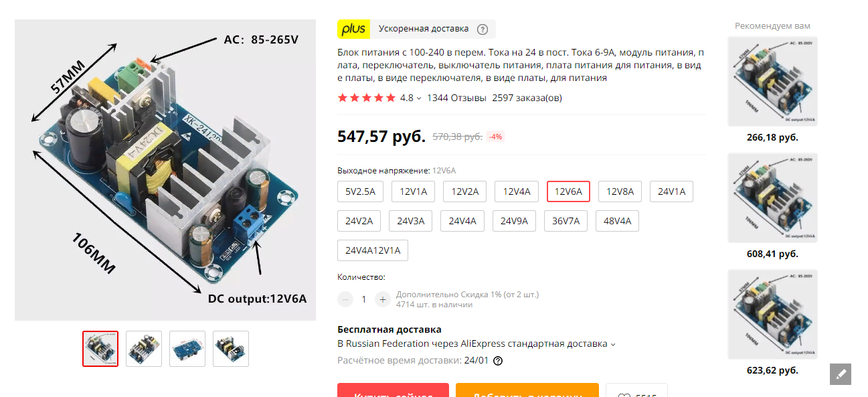Show the second product thumbnail image
The width and height of the screenshot is (868, 397).
coord(144,349)
